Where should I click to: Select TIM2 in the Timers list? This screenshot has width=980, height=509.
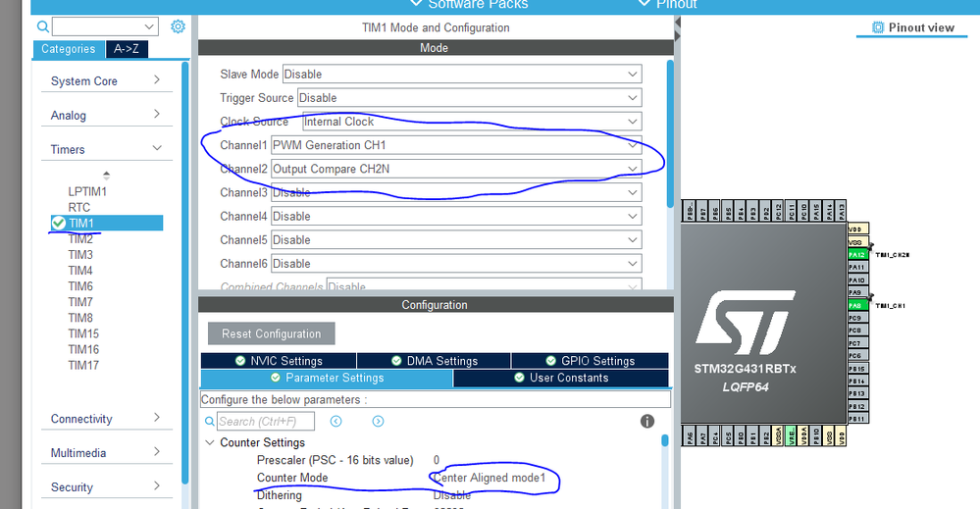pos(80,238)
